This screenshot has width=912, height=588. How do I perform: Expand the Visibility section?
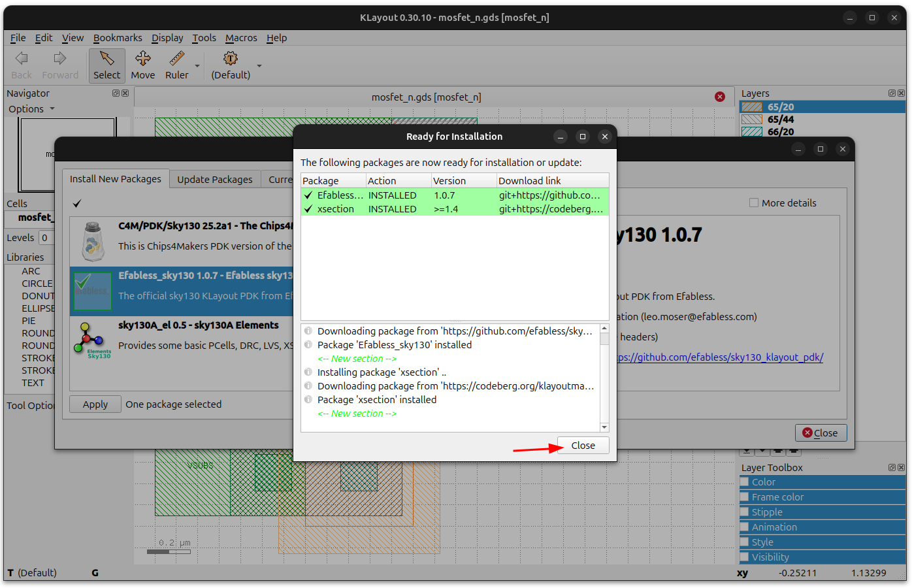pyautogui.click(x=822, y=557)
